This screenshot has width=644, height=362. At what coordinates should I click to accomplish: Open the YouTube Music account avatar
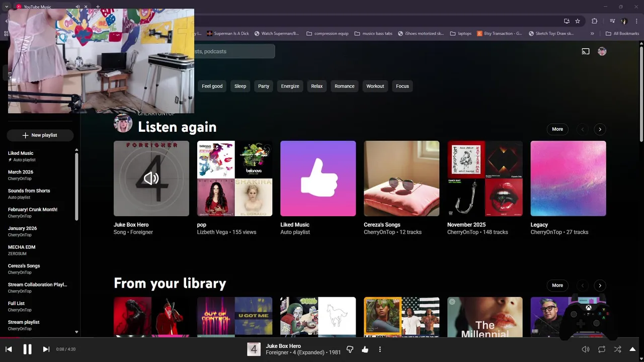coord(602,51)
